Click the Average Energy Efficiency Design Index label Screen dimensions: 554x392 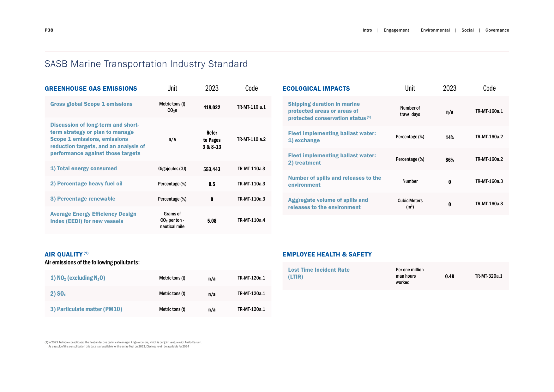click(93, 218)
